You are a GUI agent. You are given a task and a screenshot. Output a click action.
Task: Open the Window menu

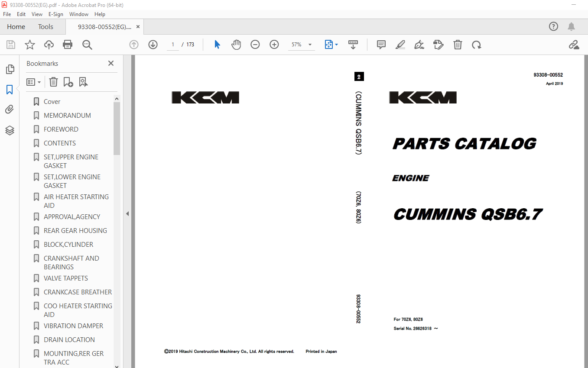pyautogui.click(x=79, y=14)
